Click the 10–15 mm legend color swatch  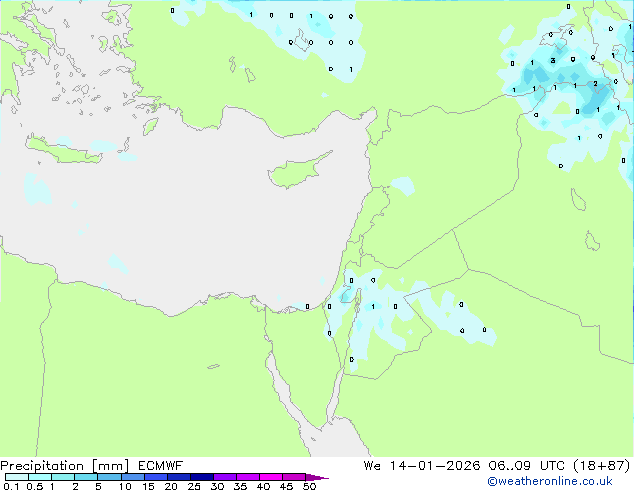(132, 477)
